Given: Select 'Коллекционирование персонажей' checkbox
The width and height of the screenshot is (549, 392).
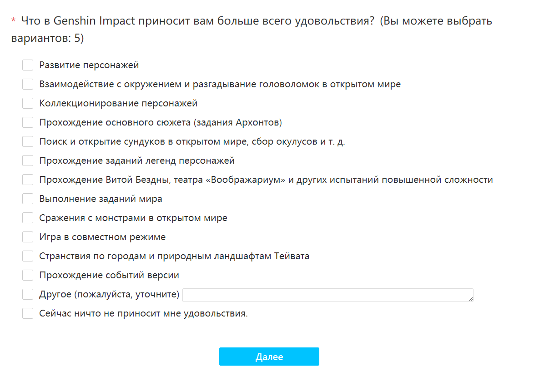Looking at the screenshot, I should tap(28, 104).
